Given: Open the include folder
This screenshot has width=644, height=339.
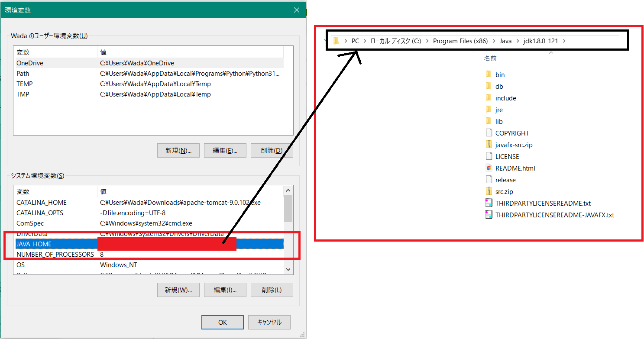Looking at the screenshot, I should pos(505,98).
